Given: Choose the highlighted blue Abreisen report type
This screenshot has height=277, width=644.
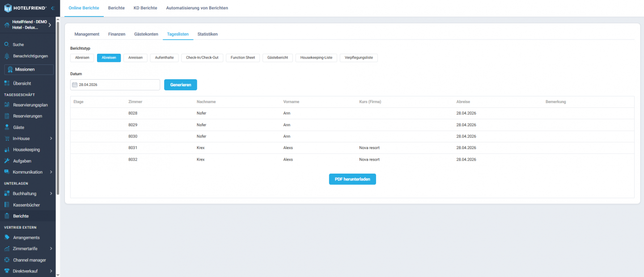Looking at the screenshot, I should (109, 58).
